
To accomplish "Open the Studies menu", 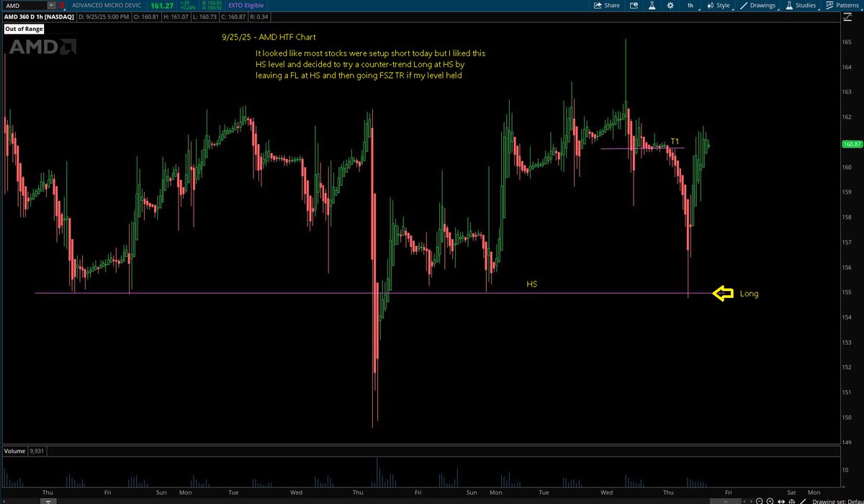I will pyautogui.click(x=801, y=5).
